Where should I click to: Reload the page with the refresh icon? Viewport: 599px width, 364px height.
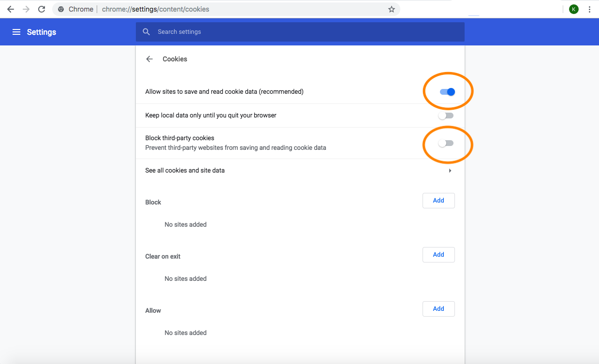pyautogui.click(x=42, y=9)
